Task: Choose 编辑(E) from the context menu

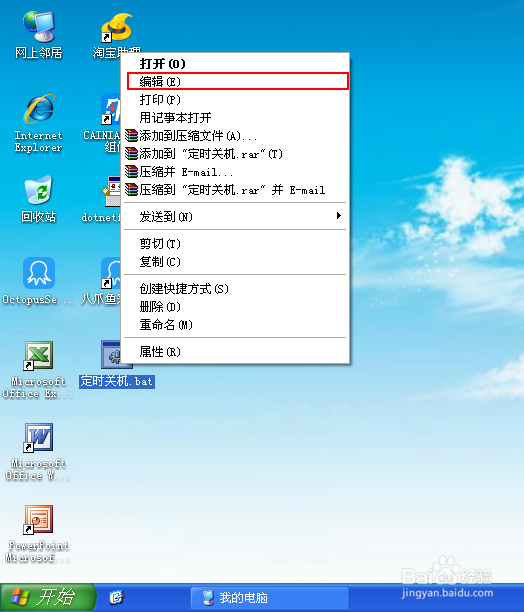Action: (235, 82)
